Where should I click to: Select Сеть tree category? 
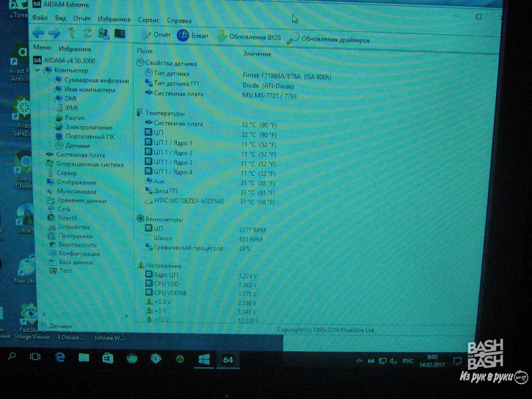tap(59, 209)
